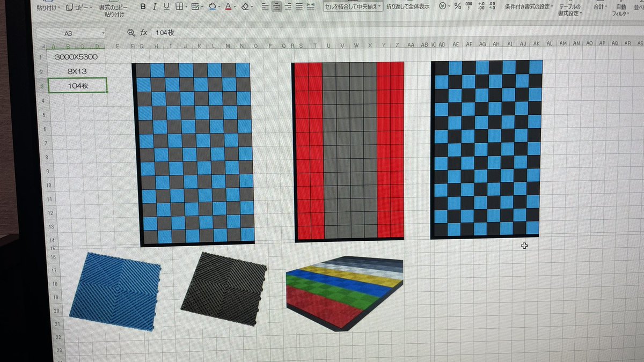This screenshot has height=362, width=644.
Task: Select column header AA
Action: click(411, 45)
